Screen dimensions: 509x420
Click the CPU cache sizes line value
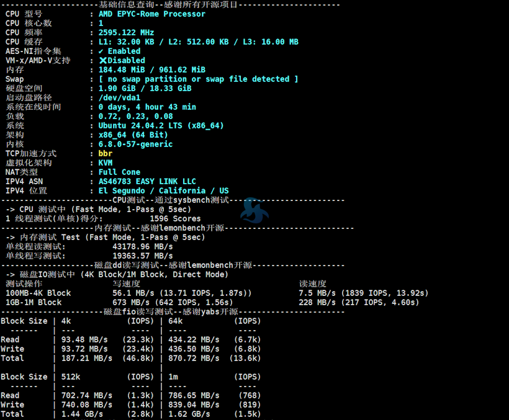(198, 42)
